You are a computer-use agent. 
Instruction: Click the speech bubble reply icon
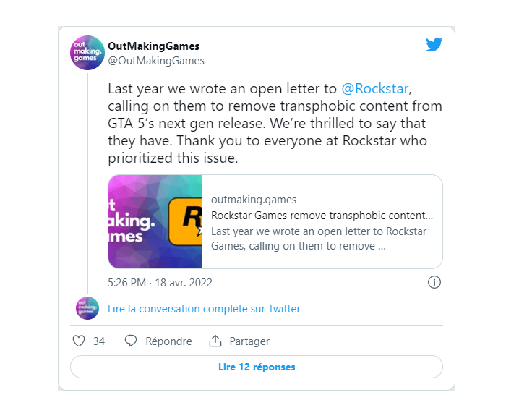click(131, 341)
